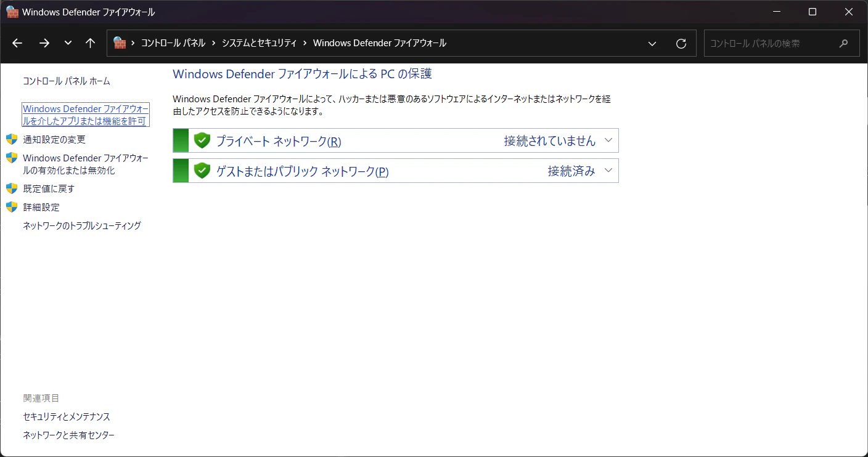Click 接続されていません status text
The height and width of the screenshot is (457, 868).
tap(550, 140)
